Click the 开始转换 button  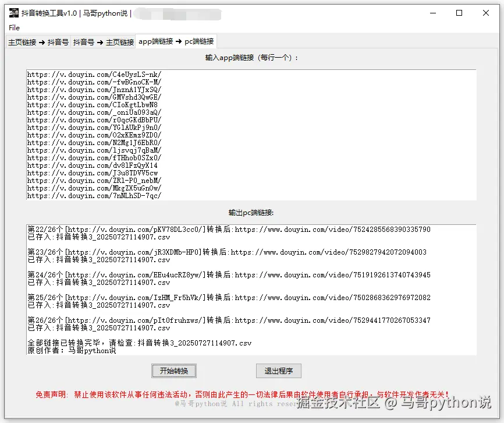(174, 371)
